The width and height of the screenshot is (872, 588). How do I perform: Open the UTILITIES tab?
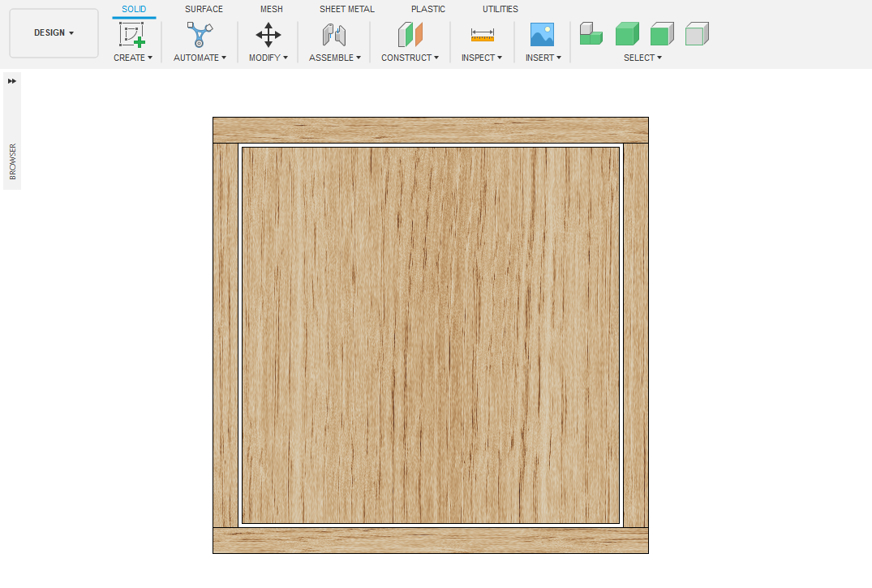500,9
